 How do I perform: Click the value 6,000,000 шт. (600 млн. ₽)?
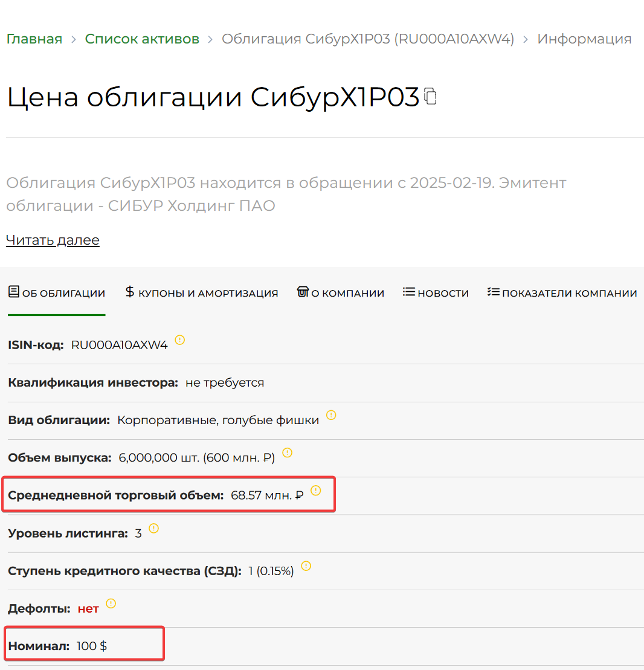(x=197, y=457)
